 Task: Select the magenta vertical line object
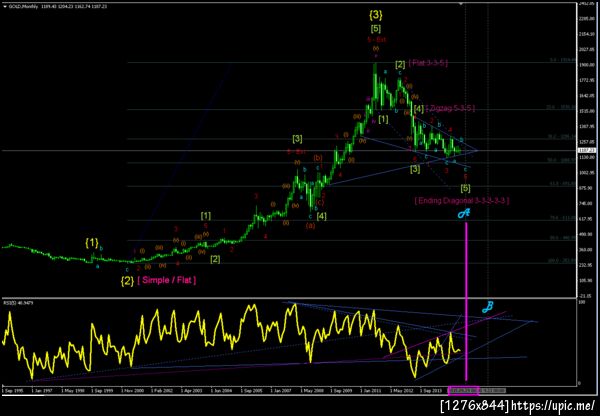click(466, 302)
